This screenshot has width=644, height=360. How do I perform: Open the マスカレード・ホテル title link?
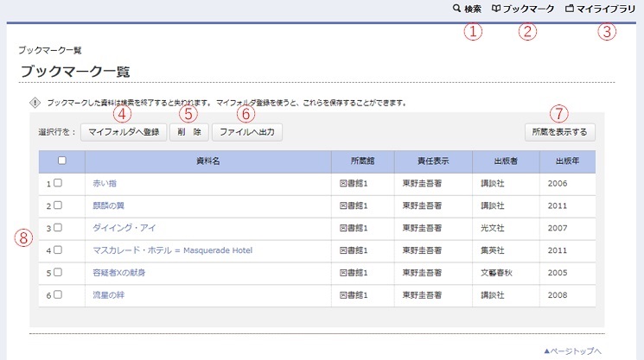(x=172, y=250)
